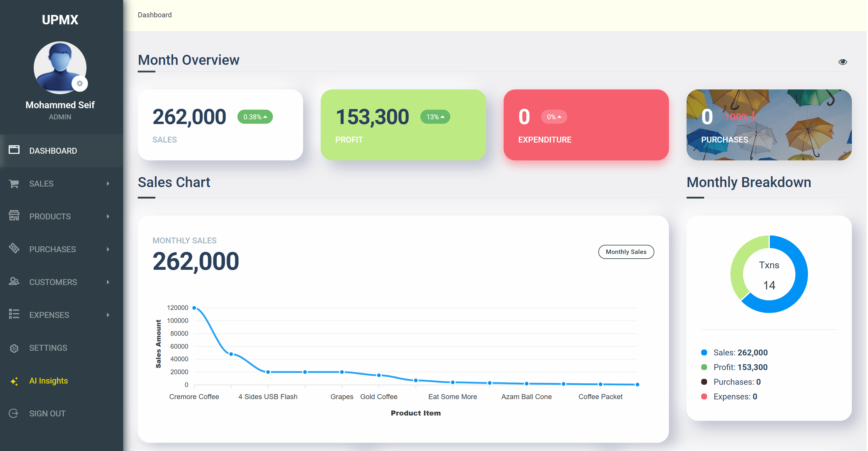Click the storefront Products icon

click(x=14, y=216)
